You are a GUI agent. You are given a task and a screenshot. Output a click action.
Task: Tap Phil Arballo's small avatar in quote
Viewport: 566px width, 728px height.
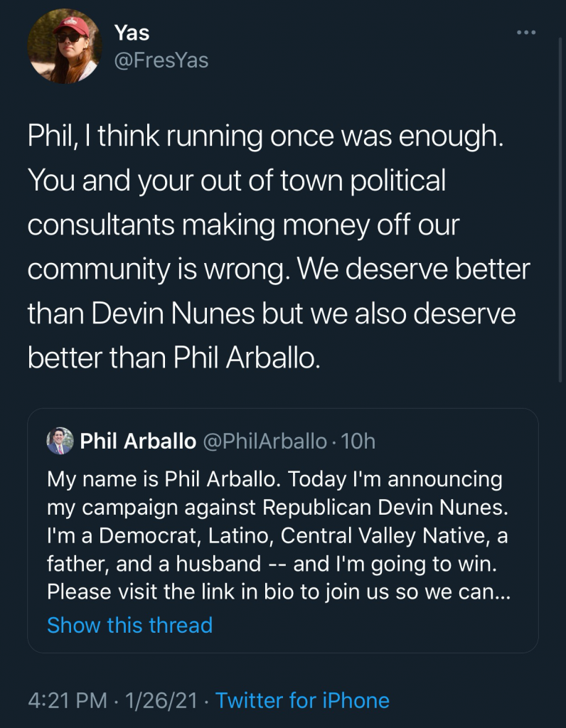(x=60, y=441)
